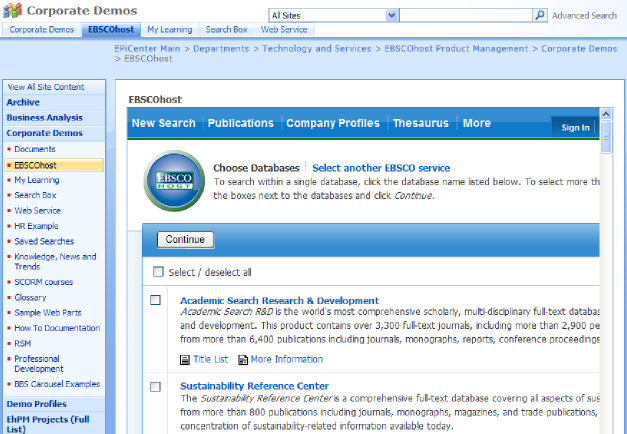This screenshot has height=434, width=627.
Task: Click the EBSCOhost round logo
Action: point(174,181)
